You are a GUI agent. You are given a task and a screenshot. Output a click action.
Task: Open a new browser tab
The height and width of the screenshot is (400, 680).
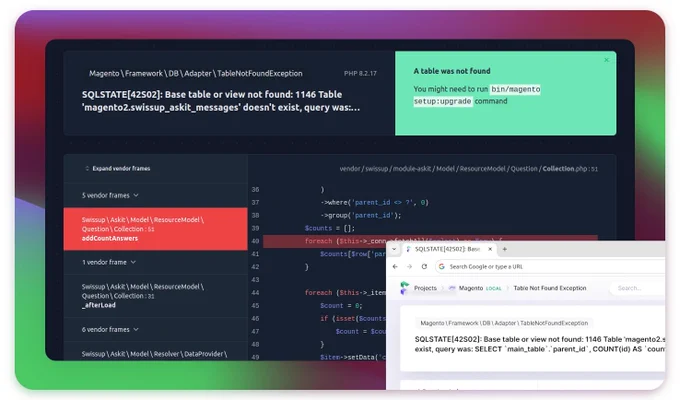[x=504, y=249]
